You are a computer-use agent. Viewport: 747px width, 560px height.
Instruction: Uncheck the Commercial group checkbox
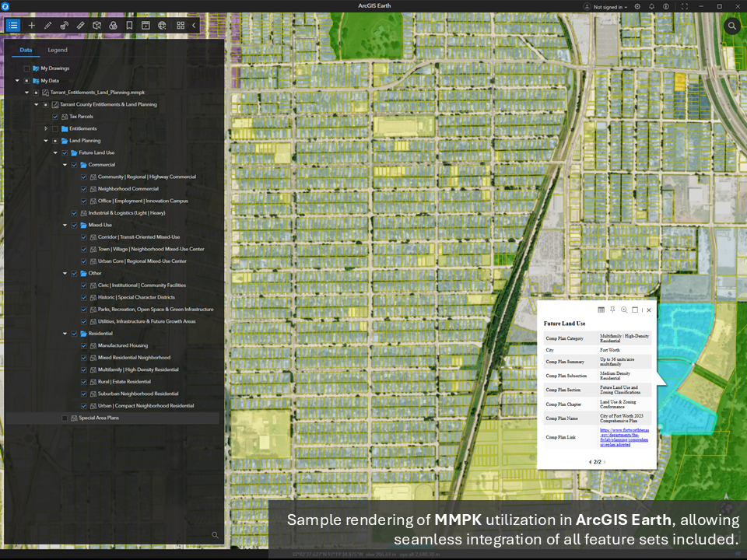[75, 165]
